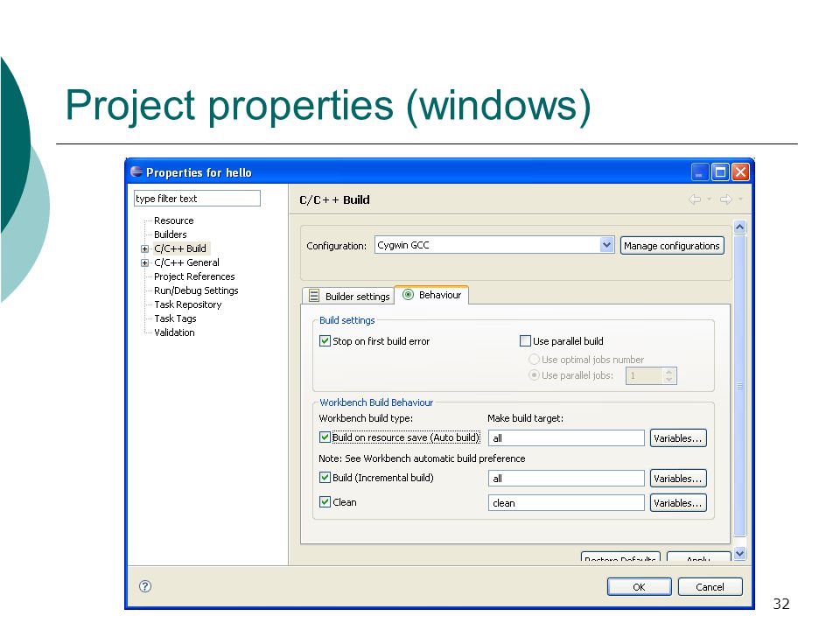Click the Apply button
Screen dimensions: 840x630
[x=698, y=557]
